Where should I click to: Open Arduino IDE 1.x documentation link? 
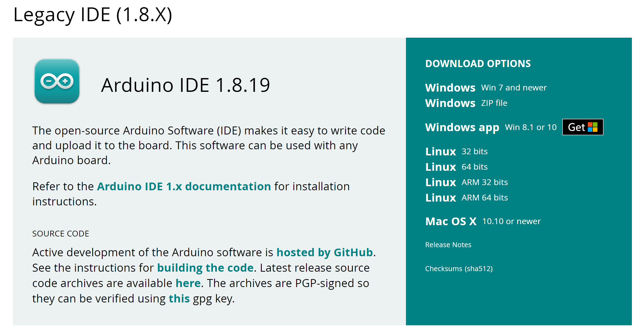coord(184,186)
